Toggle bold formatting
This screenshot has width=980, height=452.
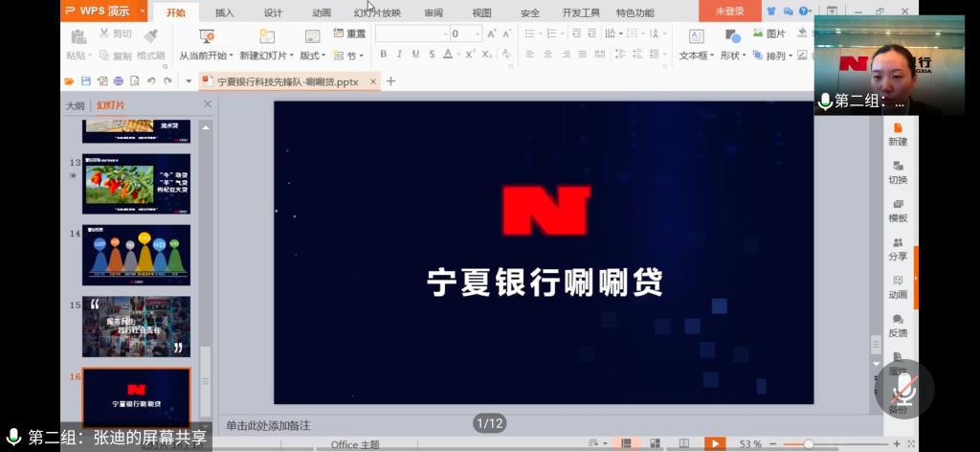(x=382, y=55)
